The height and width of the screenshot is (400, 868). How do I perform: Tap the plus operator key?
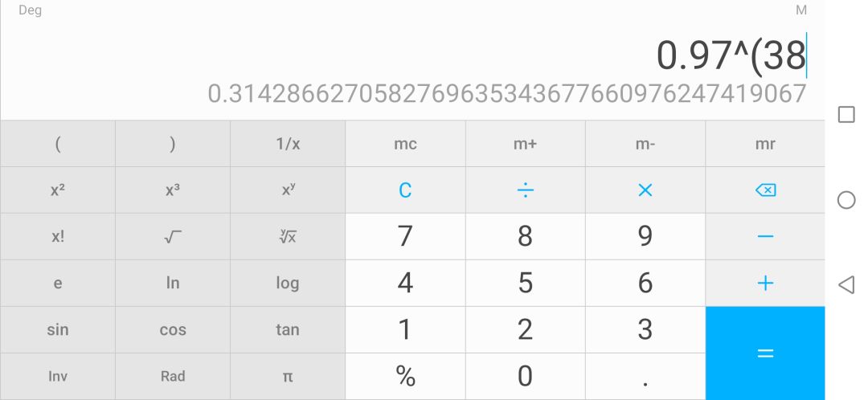(765, 283)
